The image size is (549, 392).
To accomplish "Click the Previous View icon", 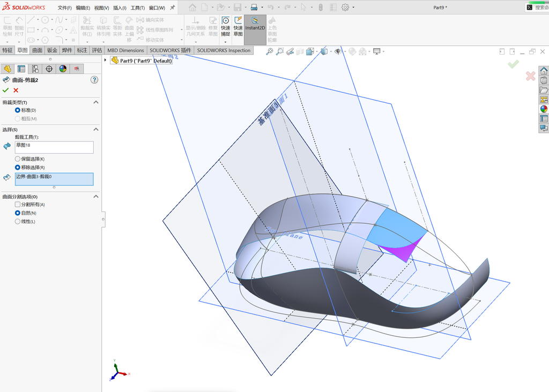I will point(290,51).
